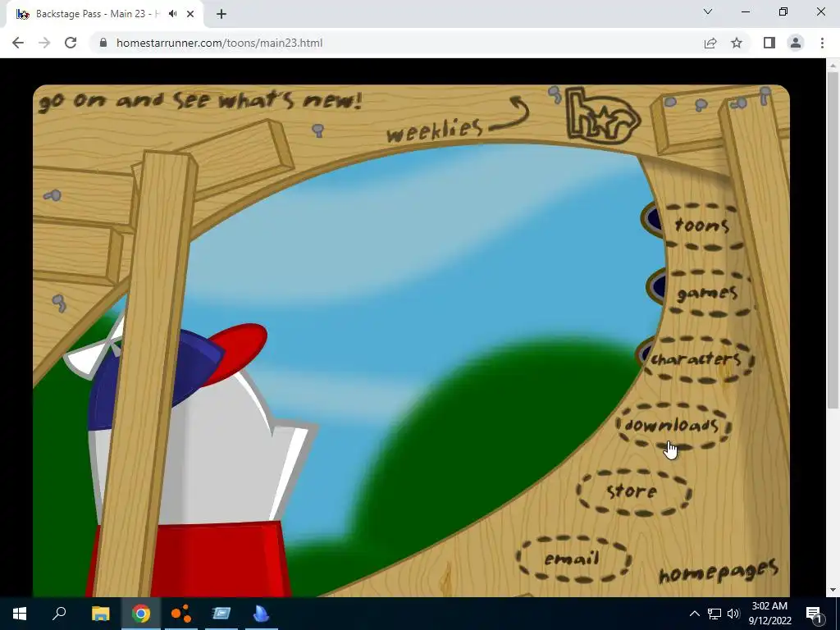The width and height of the screenshot is (840, 630).
Task: Click the Chrome taskbar icon
Action: click(x=141, y=614)
